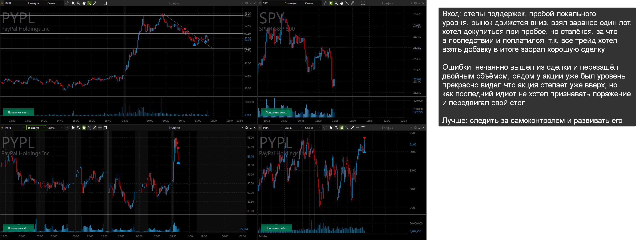
Task: Open indicators icon in PYPL 1-minute chart toolbar
Action: [x=68, y=3]
